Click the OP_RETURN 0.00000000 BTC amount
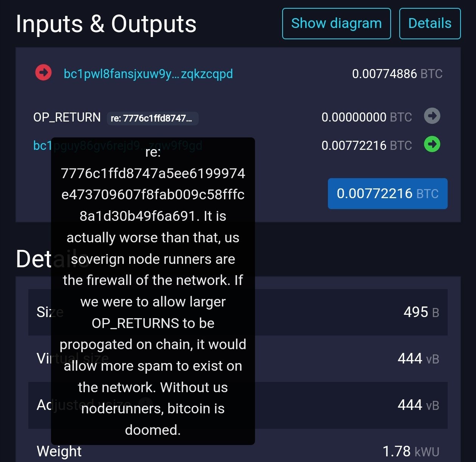This screenshot has width=476, height=462. point(366,117)
